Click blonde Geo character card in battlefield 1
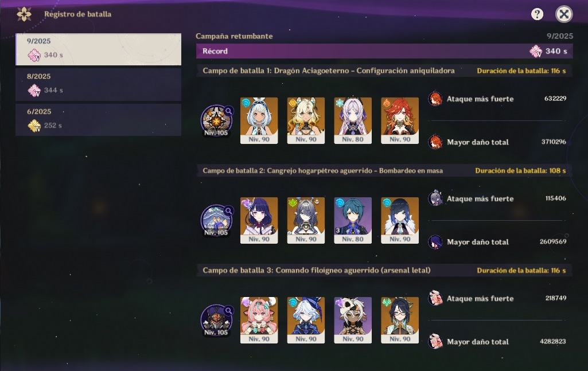Screen dimensions: 588x371 306,120
